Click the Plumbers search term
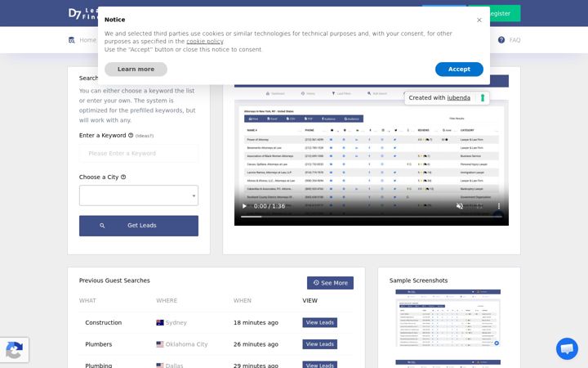 click(99, 344)
